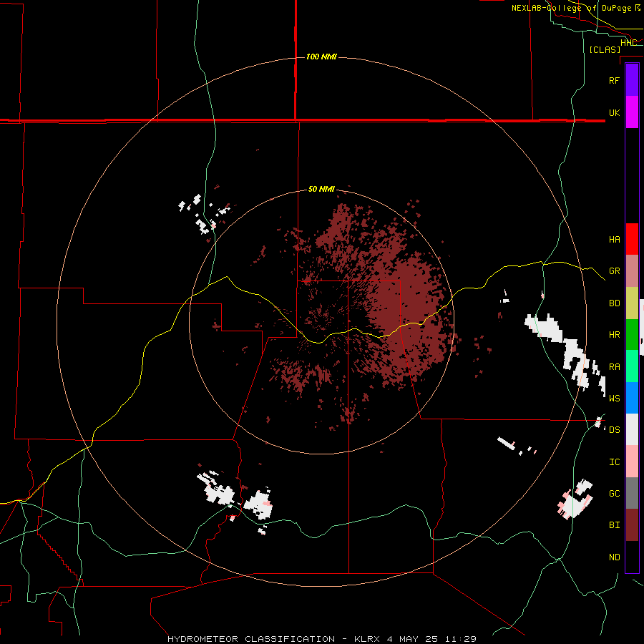Image resolution: width=644 pixels, height=644 pixels.
Task: Click the magenta UK legend color swatch
Action: coord(632,112)
